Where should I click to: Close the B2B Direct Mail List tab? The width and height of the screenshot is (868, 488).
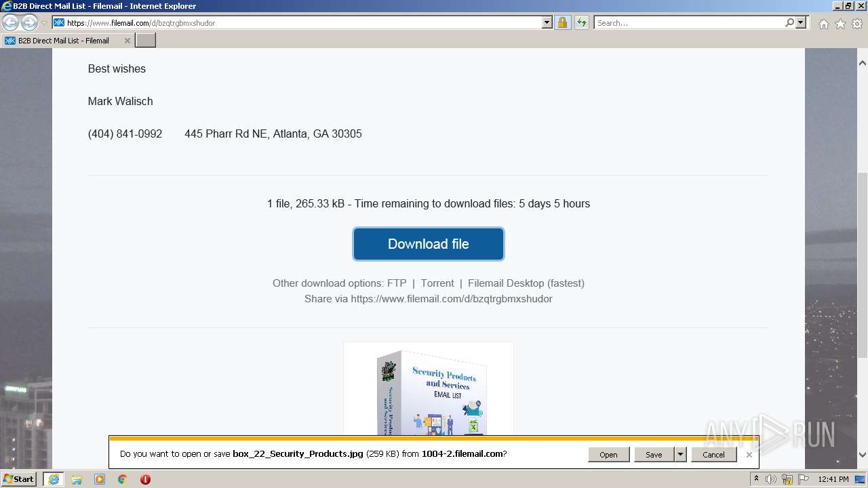(x=127, y=41)
